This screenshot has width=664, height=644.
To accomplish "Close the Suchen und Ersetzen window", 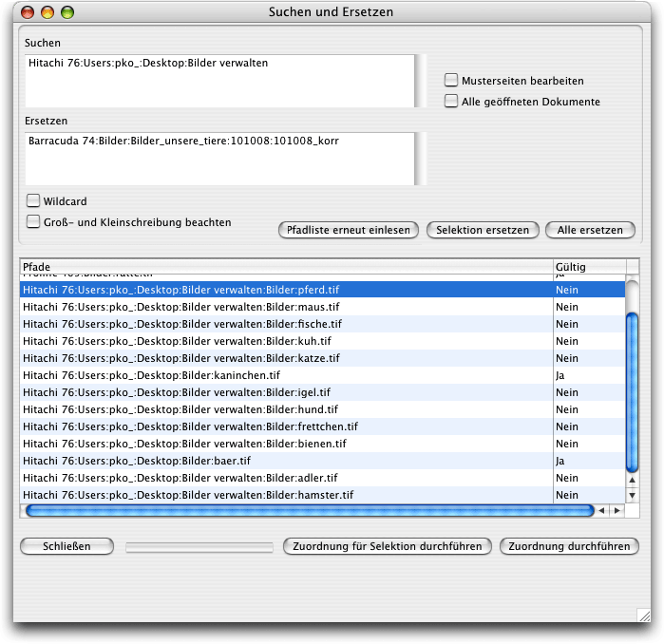I will pyautogui.click(x=28, y=12).
